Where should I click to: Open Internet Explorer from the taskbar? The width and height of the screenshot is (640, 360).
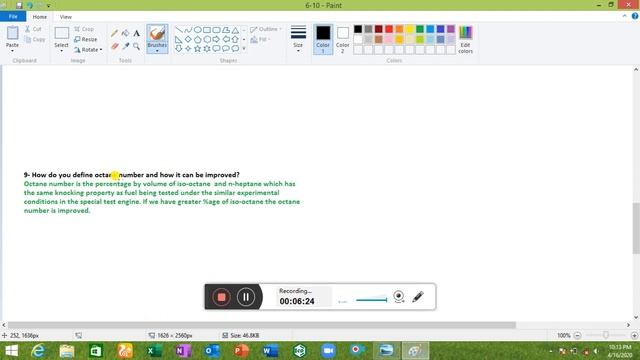click(38, 351)
